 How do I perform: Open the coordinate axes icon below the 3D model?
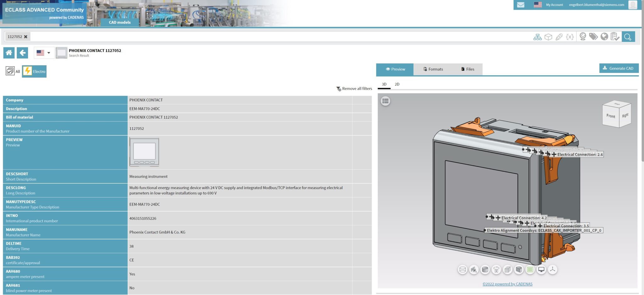tap(553, 269)
